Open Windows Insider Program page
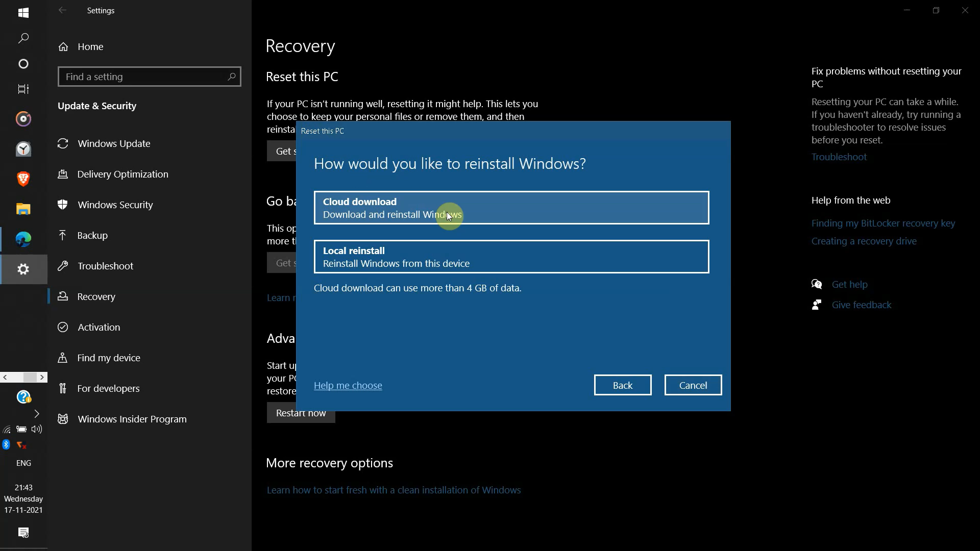The height and width of the screenshot is (551, 980). (132, 419)
